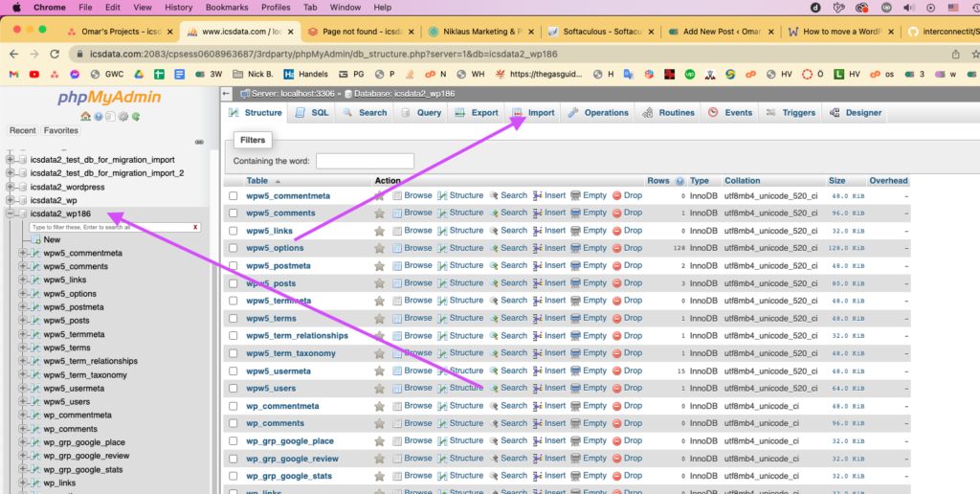Click Empty for wpw5_usermeta table
The width and height of the screenshot is (980, 494).
[589, 370]
